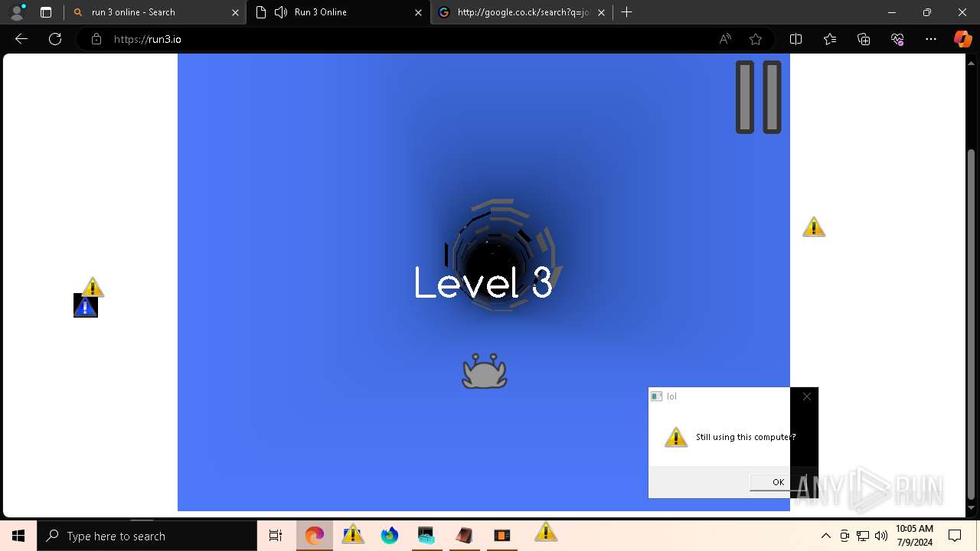Open Task View on taskbar
Image resolution: width=980 pixels, height=551 pixels.
point(276,536)
